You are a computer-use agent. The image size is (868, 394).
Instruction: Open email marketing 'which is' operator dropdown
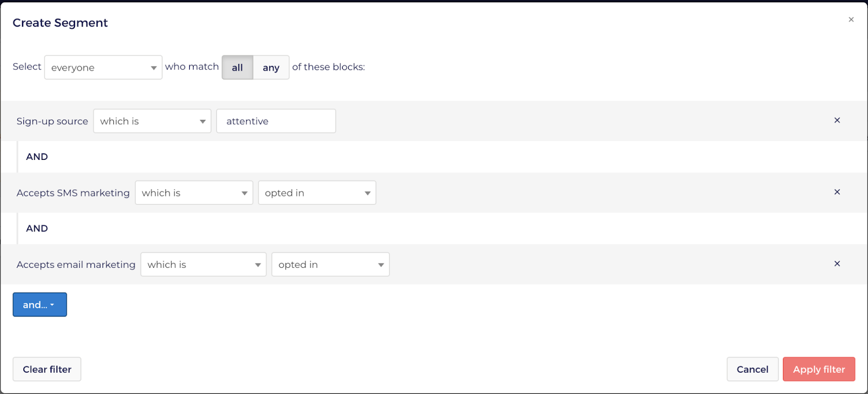pos(203,264)
